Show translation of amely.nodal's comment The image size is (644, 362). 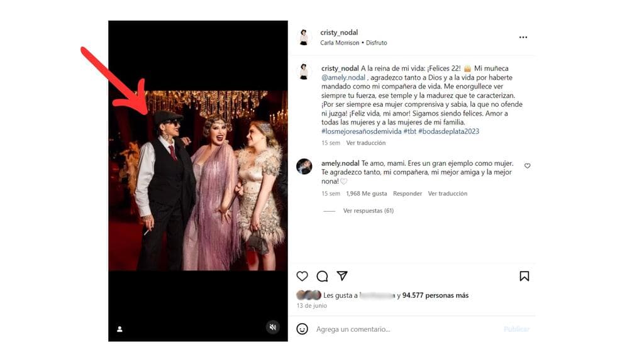tap(447, 194)
